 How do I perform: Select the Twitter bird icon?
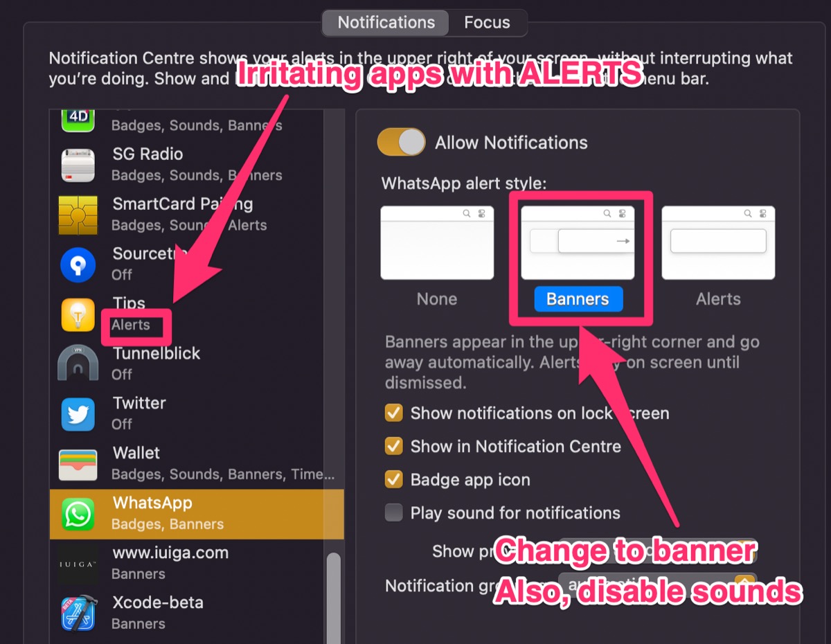pyautogui.click(x=78, y=414)
